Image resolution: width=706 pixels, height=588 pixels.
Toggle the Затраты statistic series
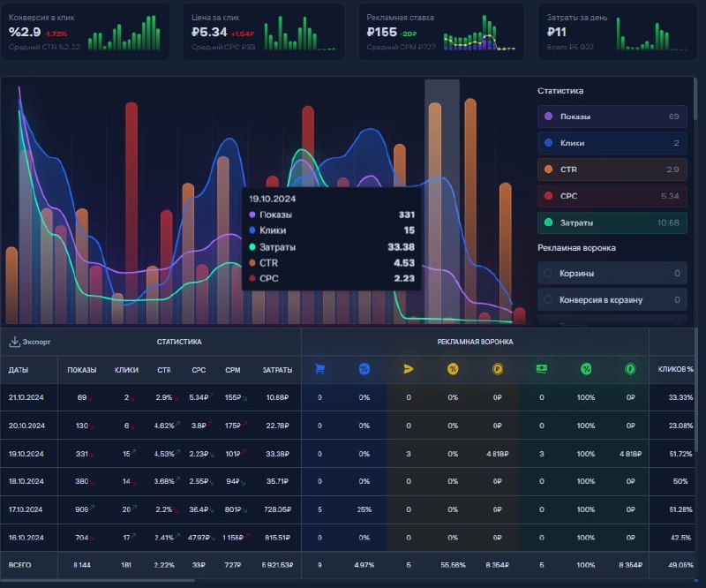612,222
